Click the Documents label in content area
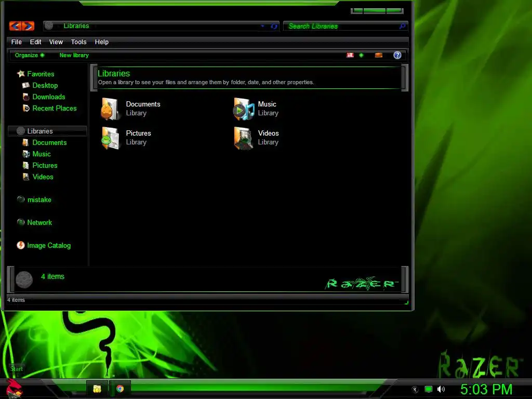The width and height of the screenshot is (532, 399). click(x=143, y=104)
